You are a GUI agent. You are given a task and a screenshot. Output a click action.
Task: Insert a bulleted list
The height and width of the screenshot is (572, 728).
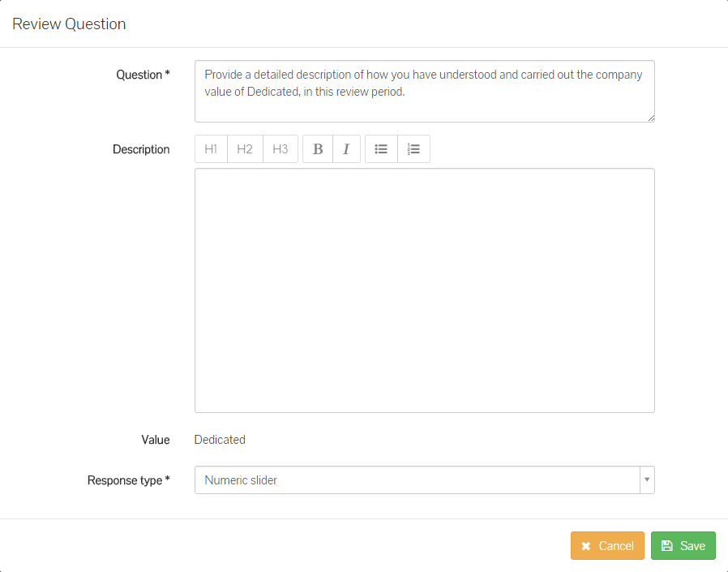[381, 149]
